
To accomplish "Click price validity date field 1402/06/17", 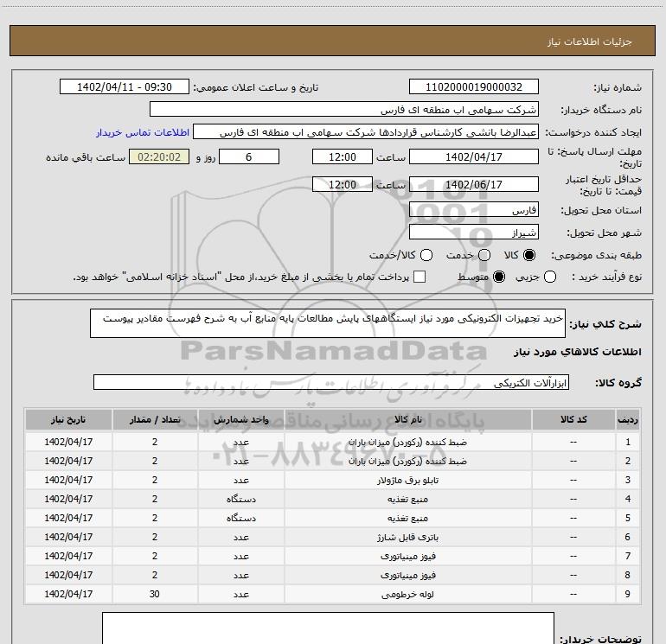I will pos(474,185).
